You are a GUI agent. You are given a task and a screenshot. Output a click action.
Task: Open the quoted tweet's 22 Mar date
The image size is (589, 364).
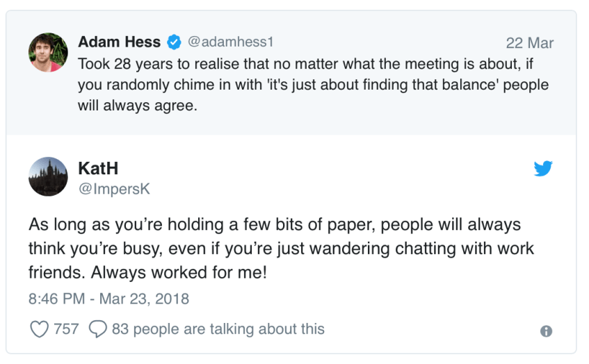530,43
